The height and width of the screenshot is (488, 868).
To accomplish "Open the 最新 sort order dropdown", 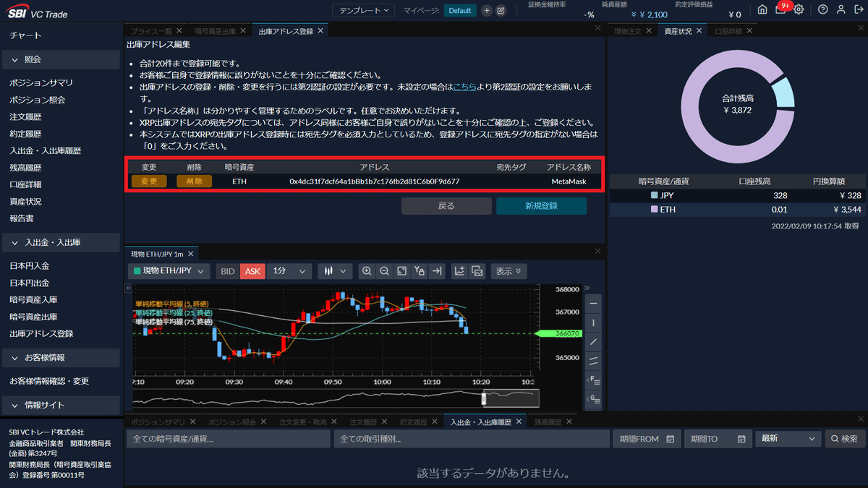I will [788, 439].
